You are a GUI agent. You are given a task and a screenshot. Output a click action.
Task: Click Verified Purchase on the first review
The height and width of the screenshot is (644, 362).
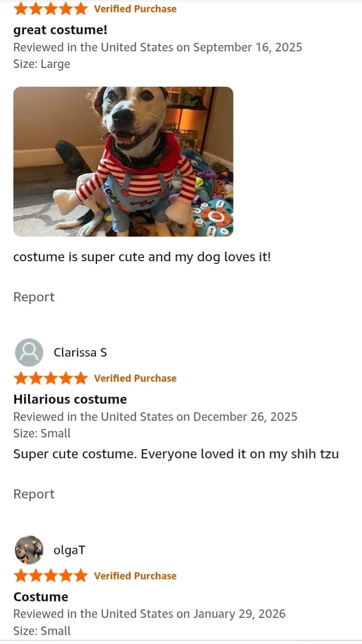(x=135, y=9)
